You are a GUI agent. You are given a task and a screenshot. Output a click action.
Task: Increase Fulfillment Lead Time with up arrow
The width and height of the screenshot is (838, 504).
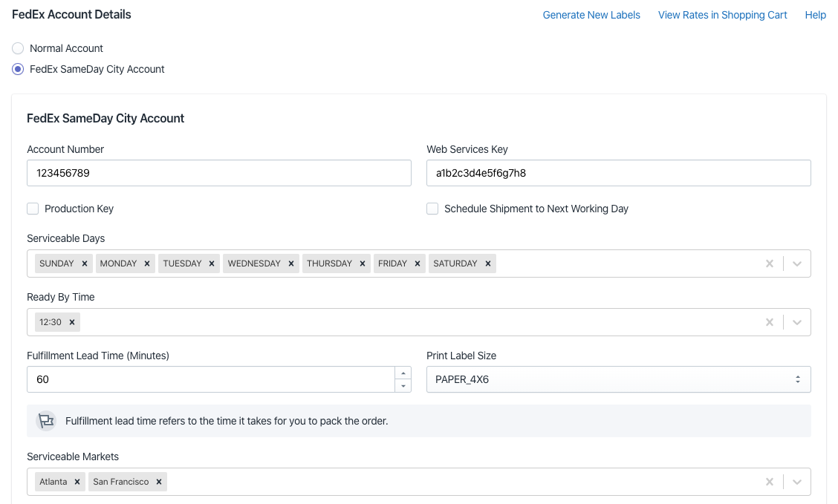tap(403, 373)
